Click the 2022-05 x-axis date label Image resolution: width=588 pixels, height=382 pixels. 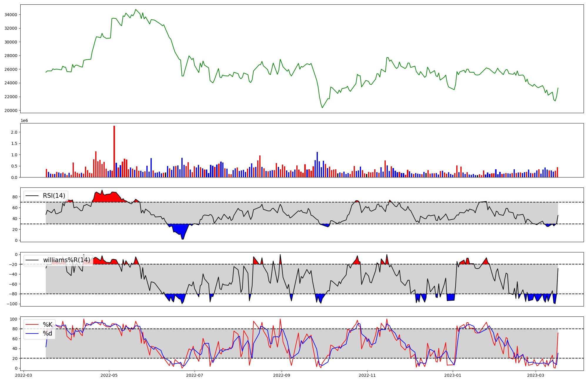(109, 375)
